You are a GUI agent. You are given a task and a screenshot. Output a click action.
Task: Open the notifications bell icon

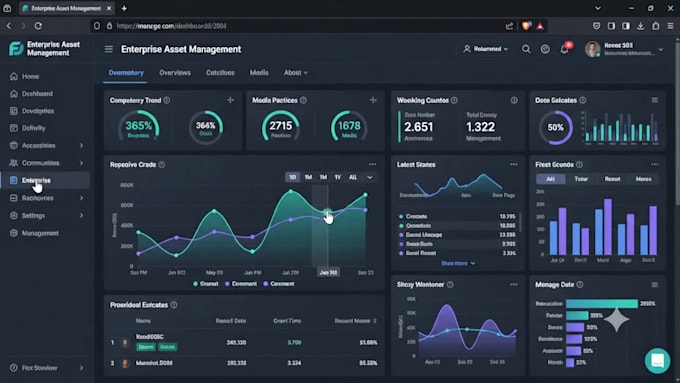pyautogui.click(x=564, y=49)
